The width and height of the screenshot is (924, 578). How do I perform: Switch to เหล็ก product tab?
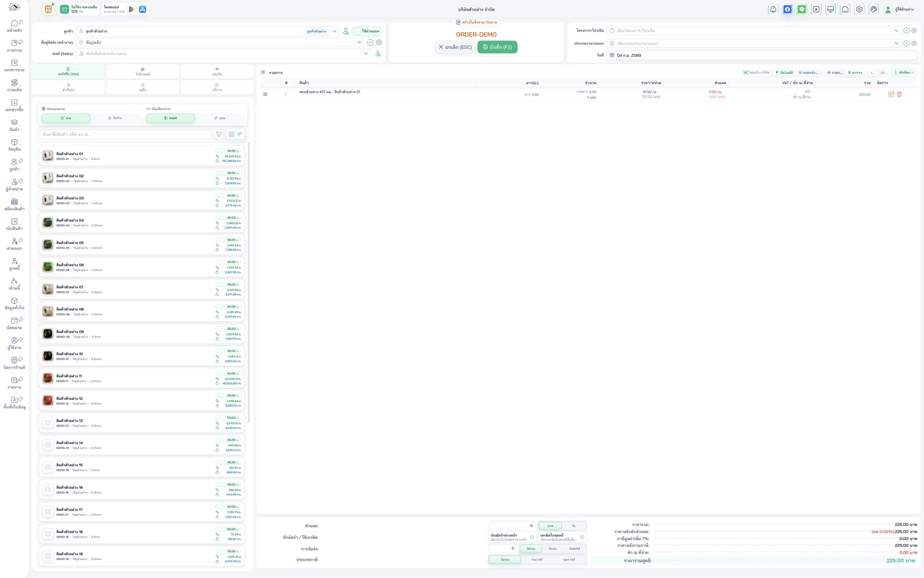(x=142, y=87)
